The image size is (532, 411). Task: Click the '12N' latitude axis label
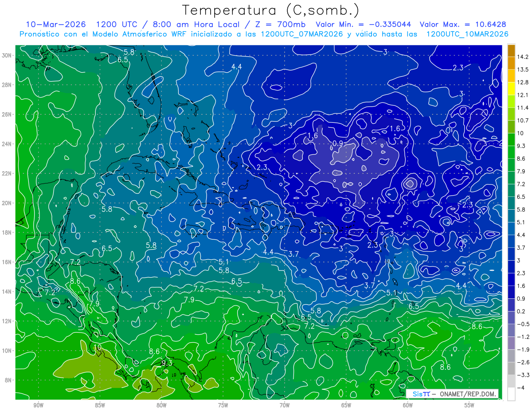tap(8, 321)
